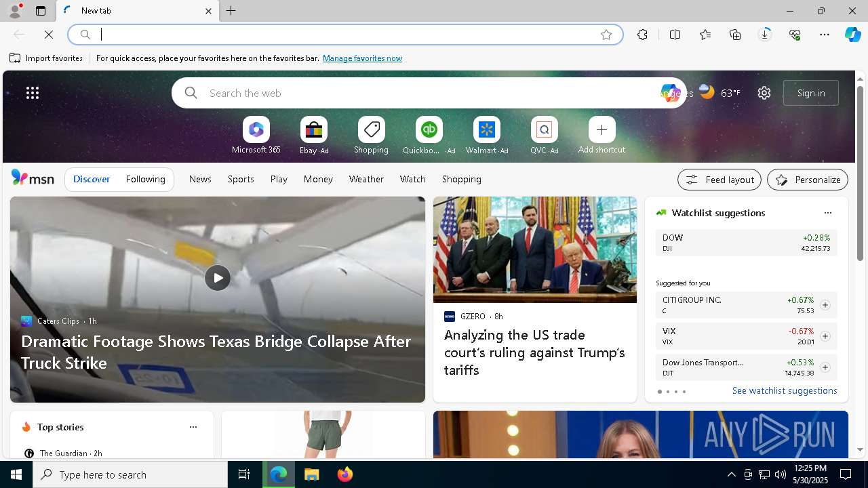The image size is (868, 488).
Task: Open the Trump tariffs article image
Action: click(535, 250)
